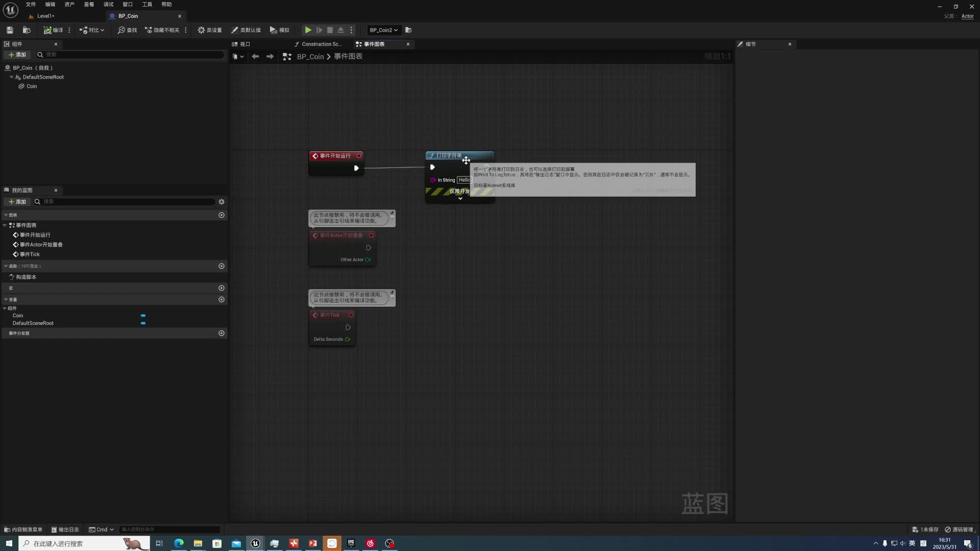Toggle Coin variable visibility indicator
980x551 pixels.
click(143, 316)
